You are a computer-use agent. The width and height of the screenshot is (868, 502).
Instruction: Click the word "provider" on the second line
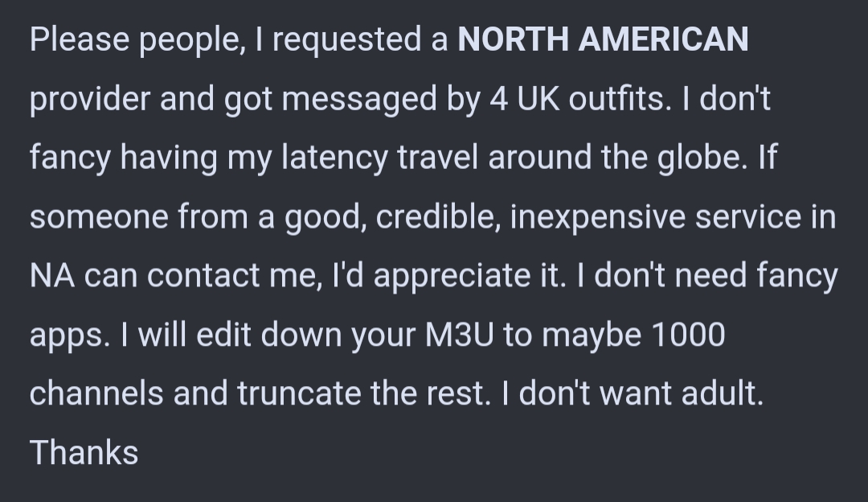click(90, 101)
